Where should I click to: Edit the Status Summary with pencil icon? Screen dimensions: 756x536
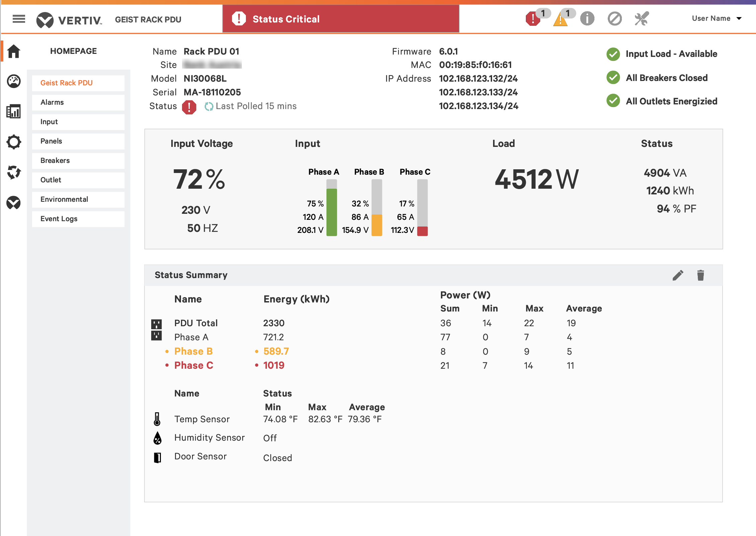pos(678,275)
